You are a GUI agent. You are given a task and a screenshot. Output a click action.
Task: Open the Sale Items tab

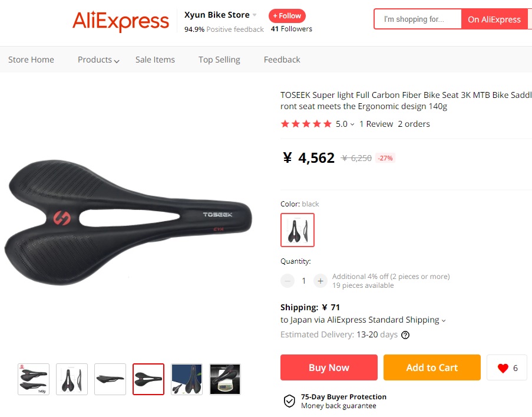pyautogui.click(x=155, y=60)
